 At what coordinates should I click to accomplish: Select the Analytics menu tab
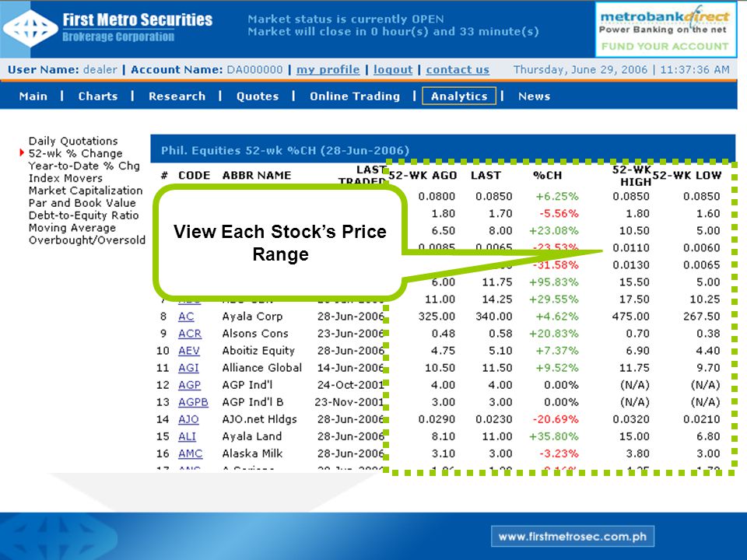click(459, 96)
